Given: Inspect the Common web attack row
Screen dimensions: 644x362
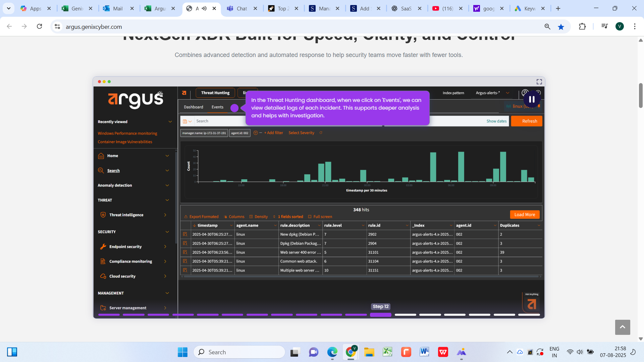Looking at the screenshot, I should [x=185, y=261].
